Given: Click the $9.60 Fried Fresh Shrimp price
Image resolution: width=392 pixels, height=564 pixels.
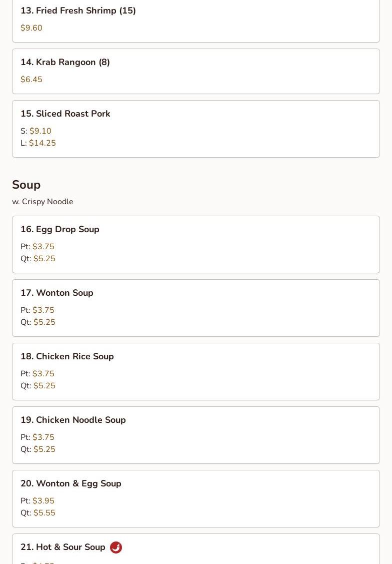Looking at the screenshot, I should click(31, 28).
